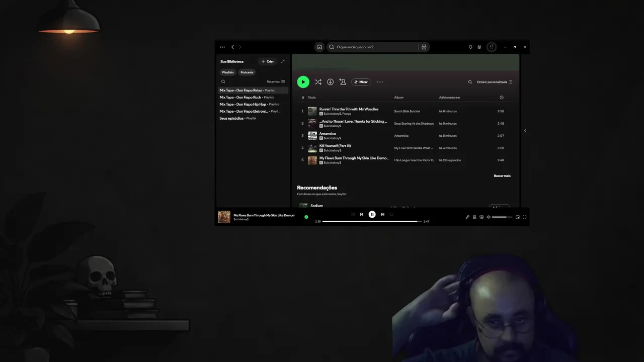Click the green saved checkmark in player
The height and width of the screenshot is (362, 644).
(x=306, y=217)
